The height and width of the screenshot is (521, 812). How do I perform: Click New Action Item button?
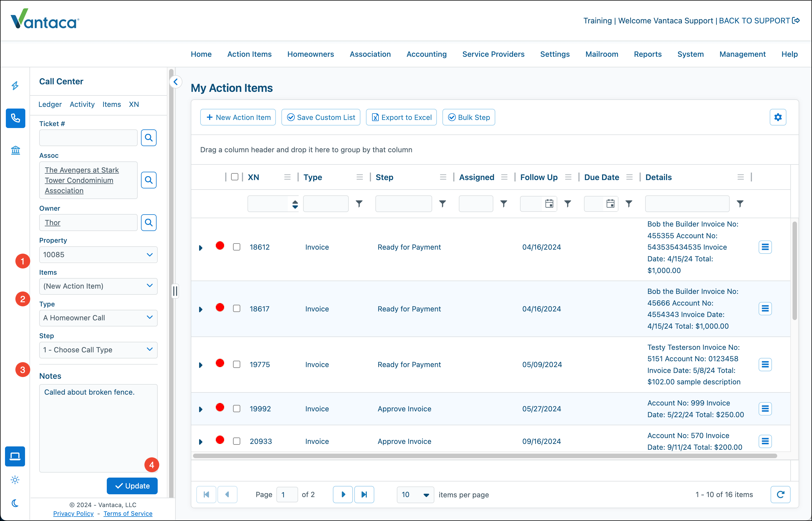click(x=238, y=117)
